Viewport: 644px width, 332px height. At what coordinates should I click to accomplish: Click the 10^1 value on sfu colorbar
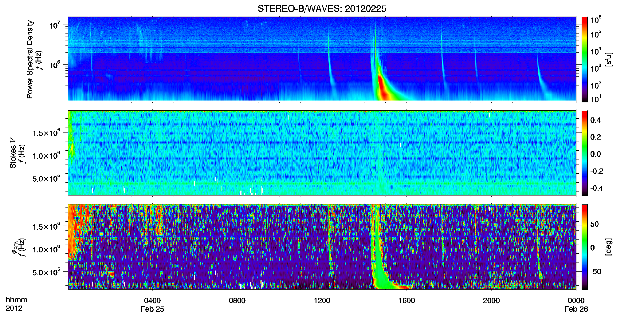[x=596, y=99]
